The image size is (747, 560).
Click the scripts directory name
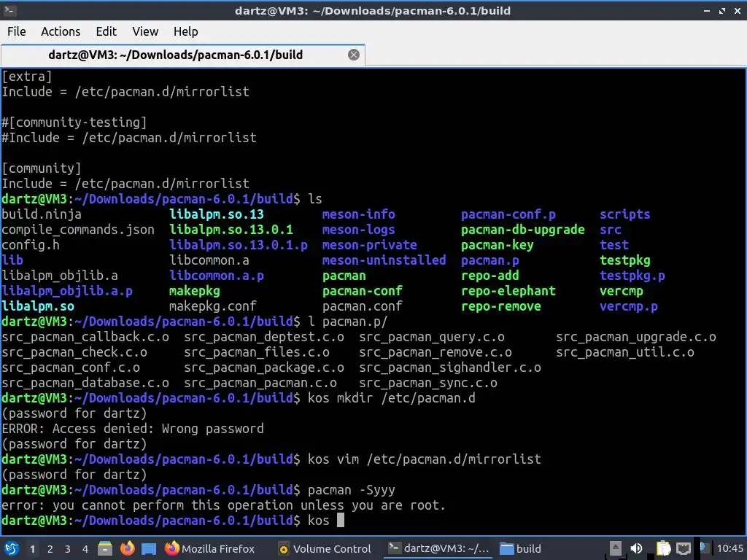625,214
